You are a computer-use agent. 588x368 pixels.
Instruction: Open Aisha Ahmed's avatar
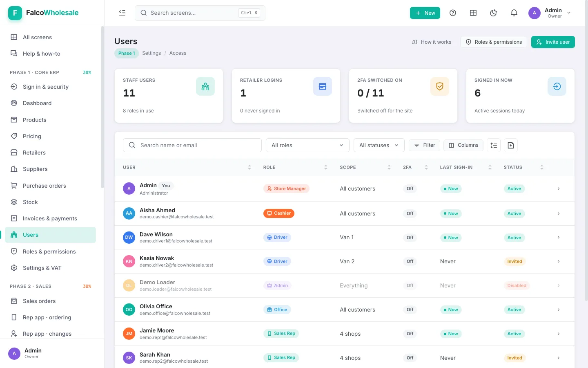(129, 213)
